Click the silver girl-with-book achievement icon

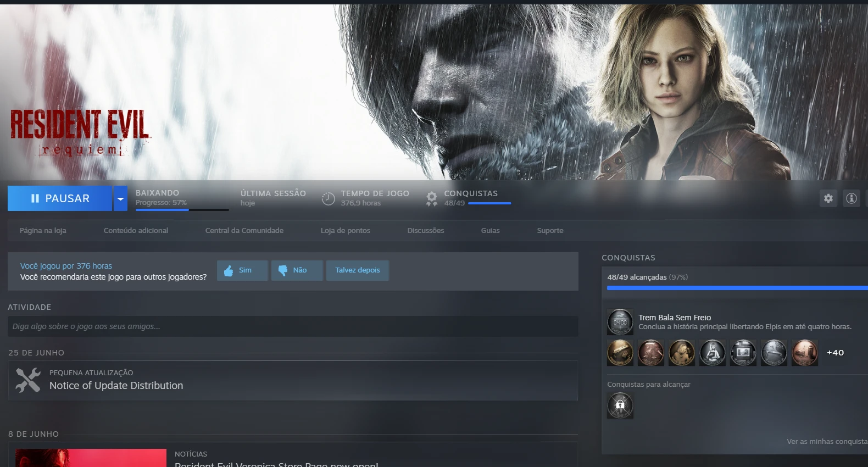[713, 353]
